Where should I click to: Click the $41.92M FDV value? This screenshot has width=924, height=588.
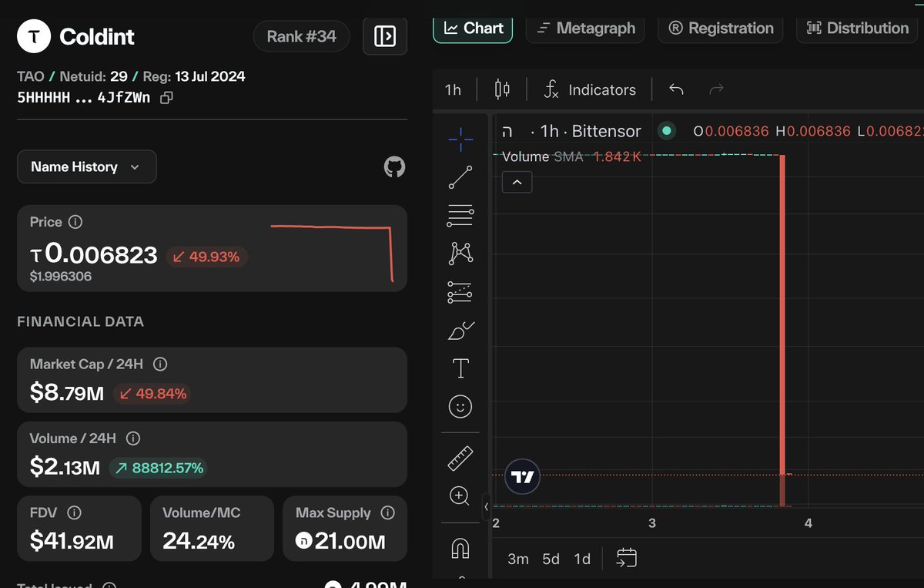[72, 542]
